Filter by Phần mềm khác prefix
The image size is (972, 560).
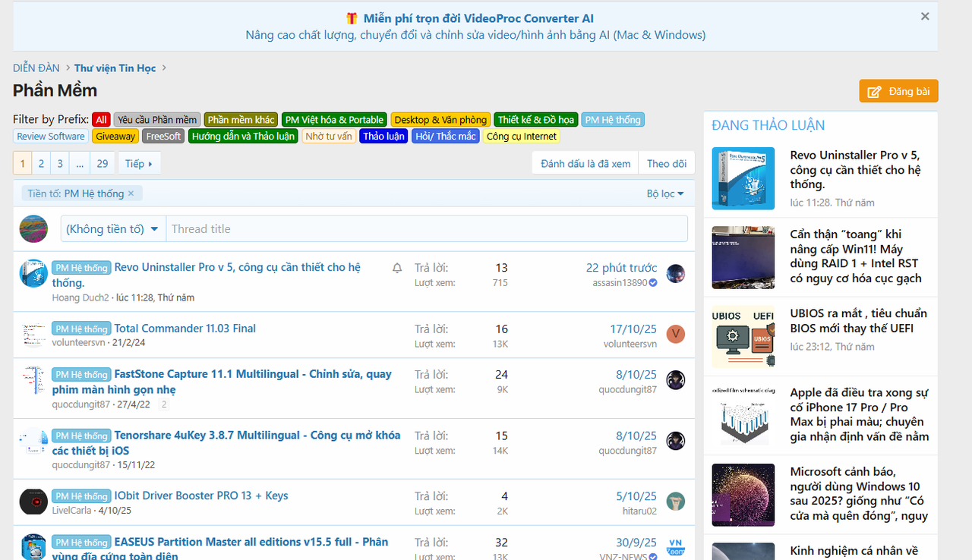pos(241,120)
